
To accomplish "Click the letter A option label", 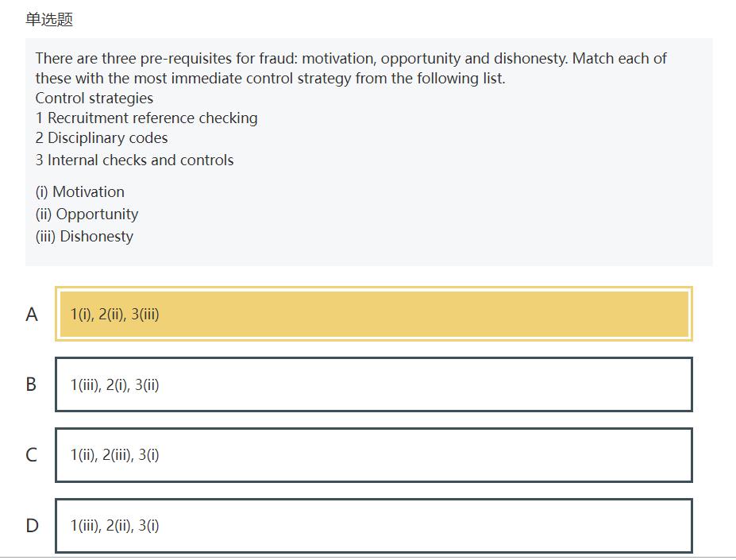I will click(32, 315).
